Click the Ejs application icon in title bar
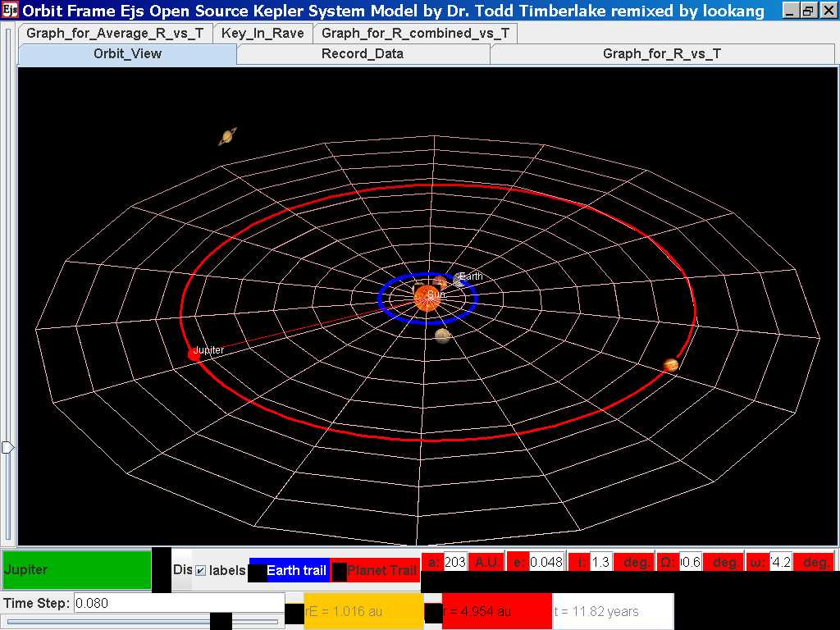 click(10, 9)
